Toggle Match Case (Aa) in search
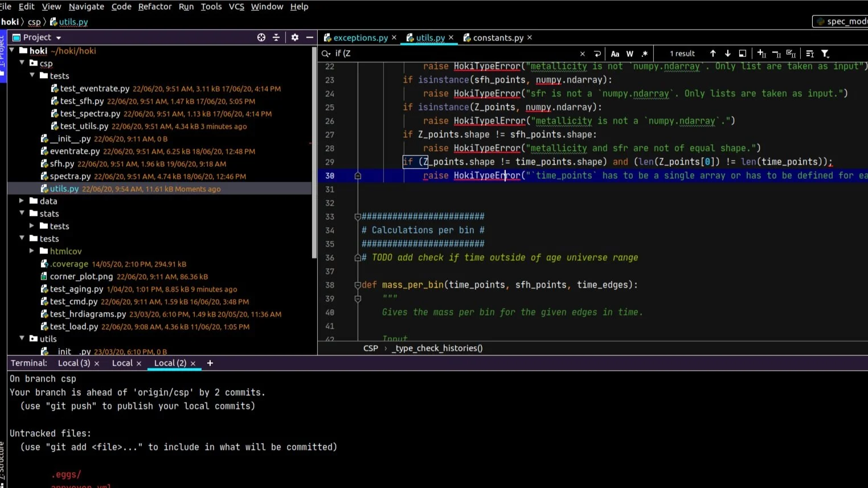The image size is (868, 488). [615, 54]
